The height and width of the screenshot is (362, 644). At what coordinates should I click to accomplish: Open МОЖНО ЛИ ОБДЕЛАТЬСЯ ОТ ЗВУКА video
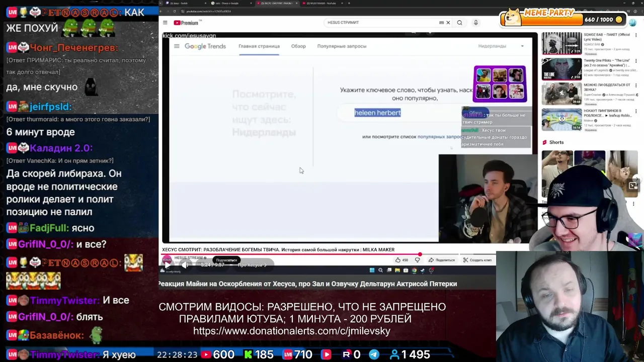click(x=561, y=94)
